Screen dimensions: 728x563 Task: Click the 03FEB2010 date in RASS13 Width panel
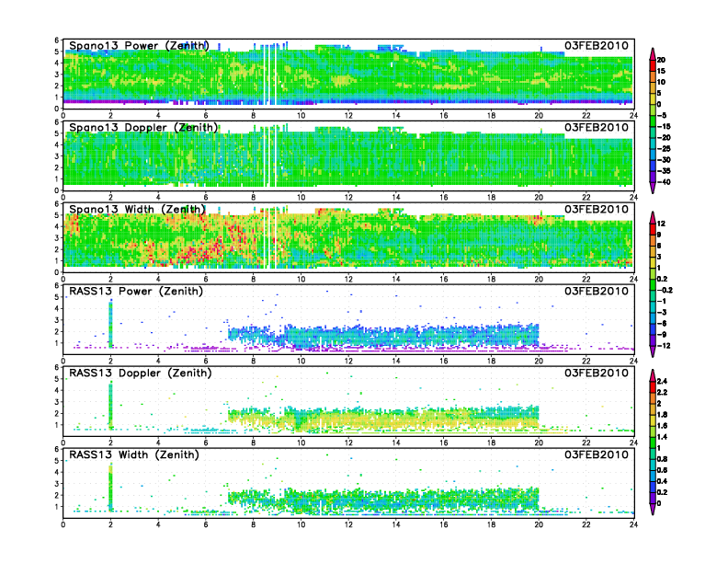coord(597,454)
